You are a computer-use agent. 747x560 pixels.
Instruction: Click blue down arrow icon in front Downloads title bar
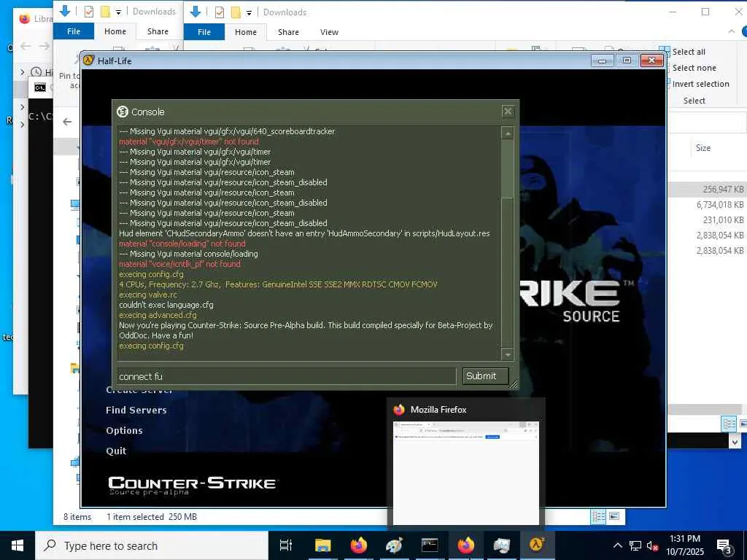tap(196, 12)
